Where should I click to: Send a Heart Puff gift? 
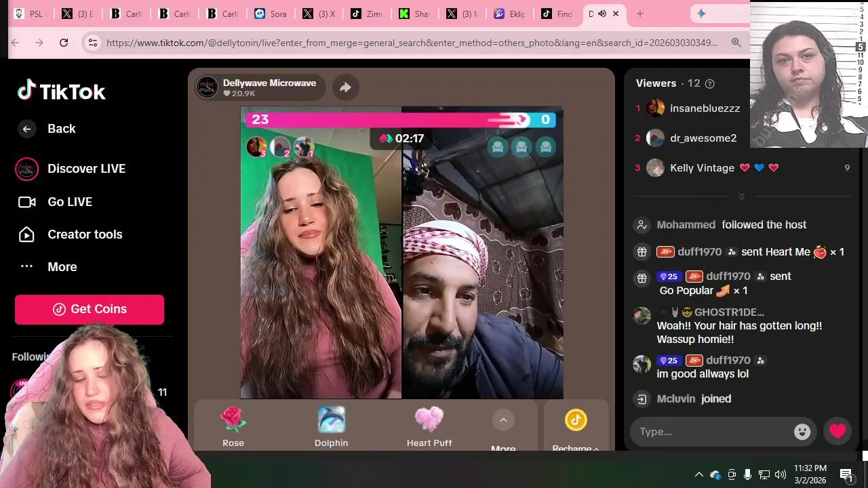click(429, 427)
